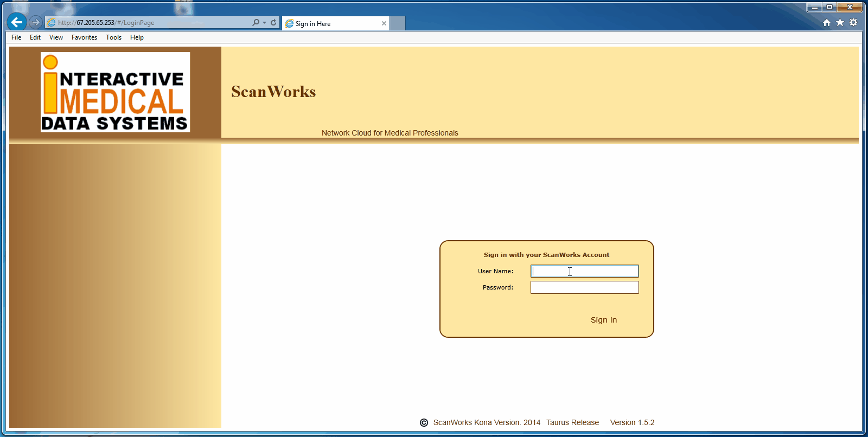This screenshot has height=437, width=868.
Task: Open the Help menu
Action: pyautogui.click(x=137, y=37)
